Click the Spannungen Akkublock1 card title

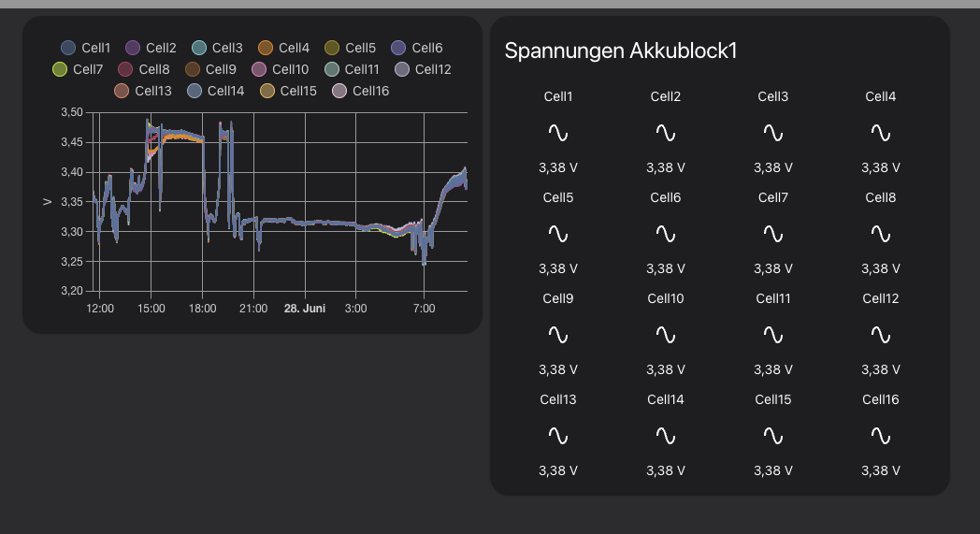pyautogui.click(x=621, y=51)
